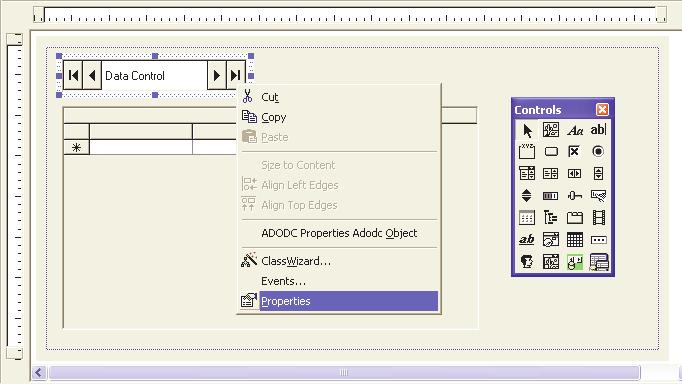This screenshot has width=682, height=384.
Task: Click the horizontal scrollbar thumb
Action: tap(344, 373)
